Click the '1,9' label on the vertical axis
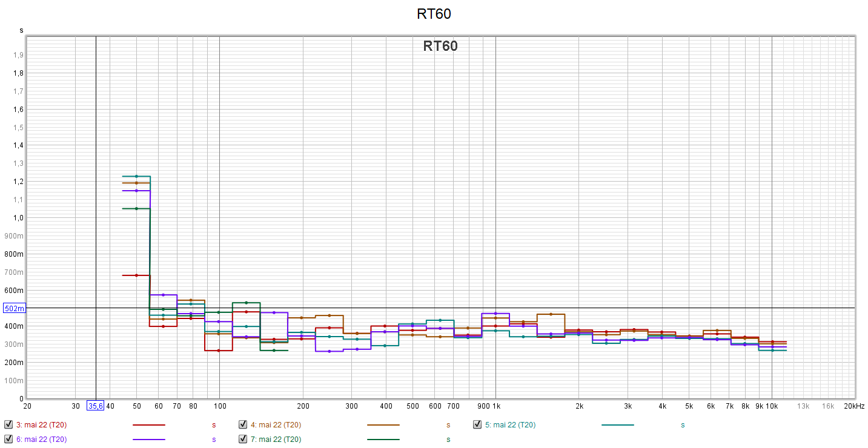The width and height of the screenshot is (868, 448). [19, 55]
